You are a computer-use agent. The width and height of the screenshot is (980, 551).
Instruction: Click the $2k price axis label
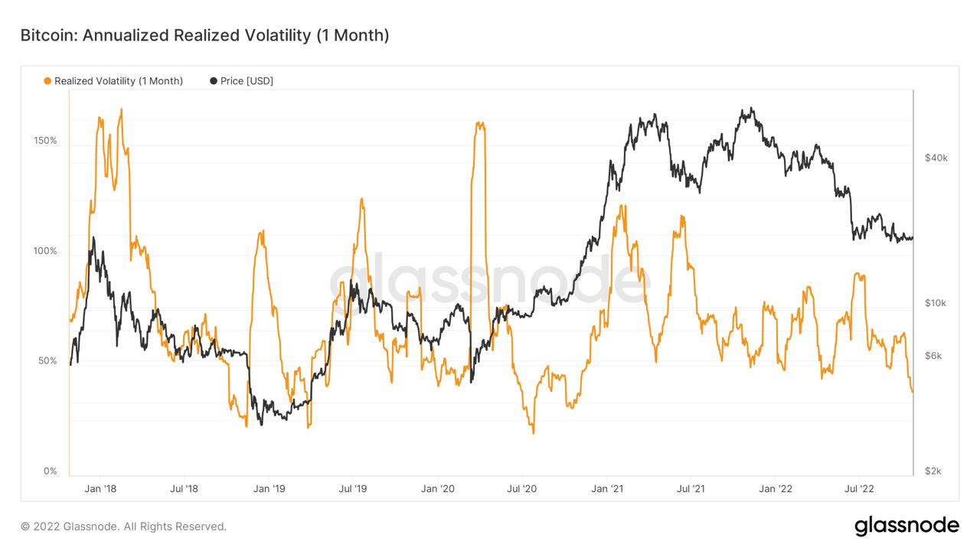(x=933, y=471)
